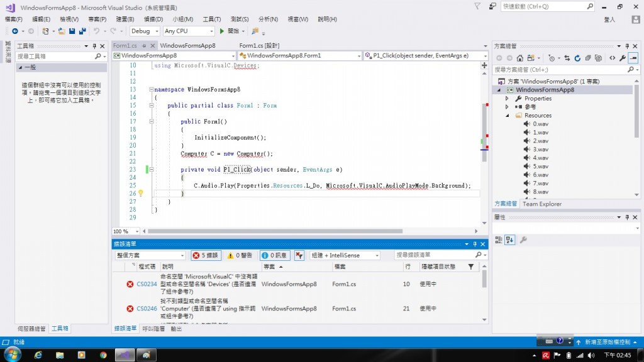The image size is (644, 362).
Task: Toggle the 5 errors filter button
Action: (206, 255)
